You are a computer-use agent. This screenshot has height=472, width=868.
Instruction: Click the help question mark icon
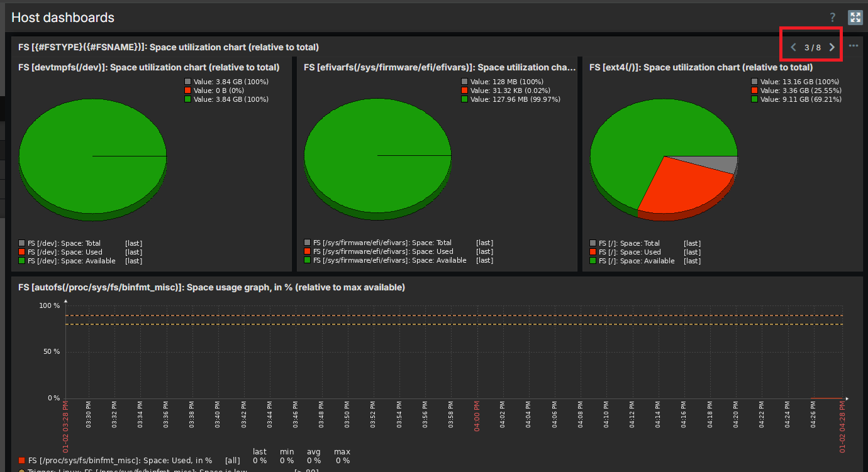[832, 18]
